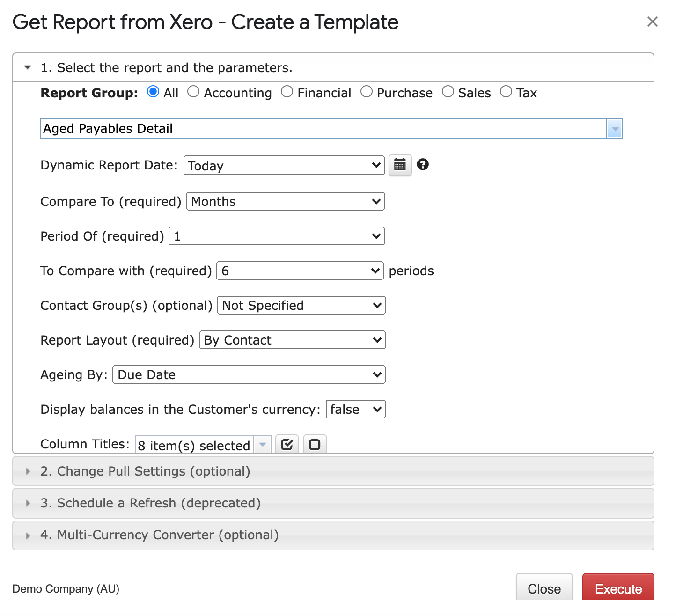Select the Purchase report group radio
Screen dimensions: 676x616
click(367, 92)
